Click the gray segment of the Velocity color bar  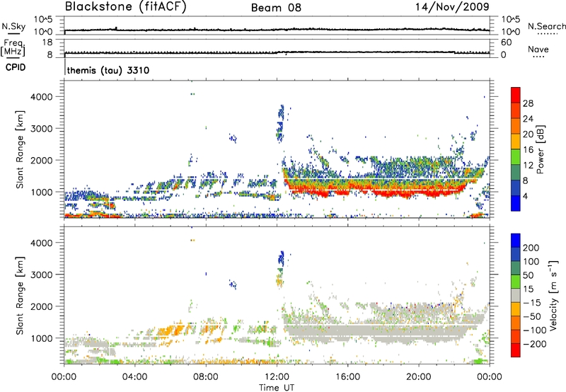click(516, 296)
